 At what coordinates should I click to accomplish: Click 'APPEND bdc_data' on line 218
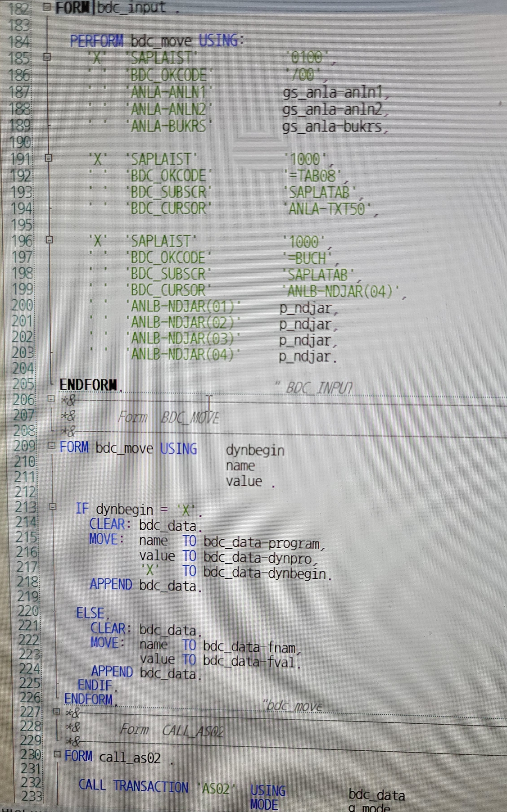point(143,585)
